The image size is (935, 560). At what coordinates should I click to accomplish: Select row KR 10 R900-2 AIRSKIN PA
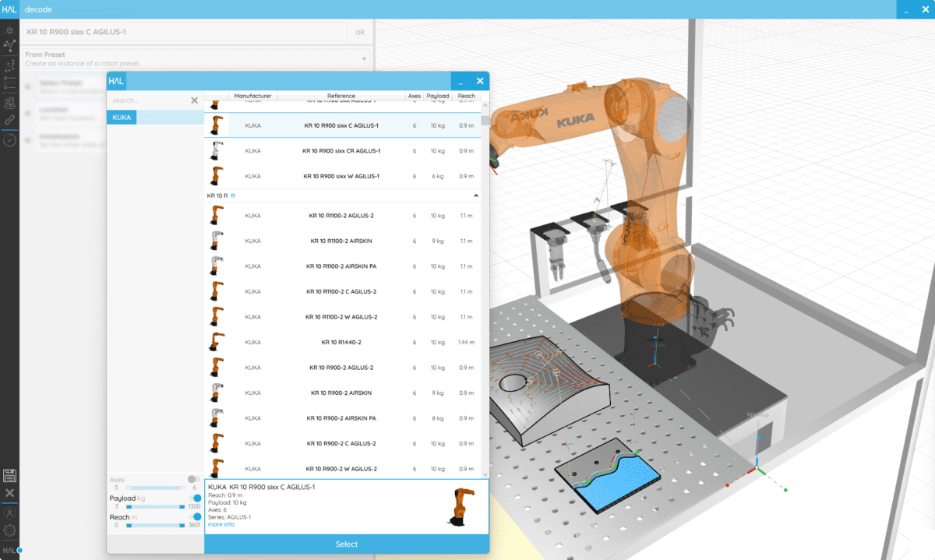[343, 418]
